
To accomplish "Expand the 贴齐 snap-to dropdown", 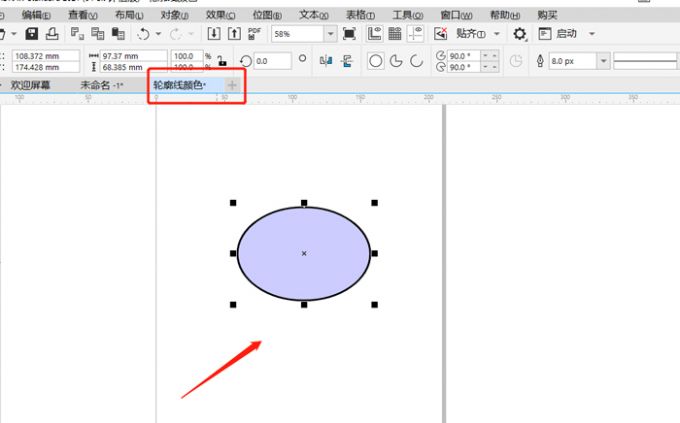I will click(497, 34).
